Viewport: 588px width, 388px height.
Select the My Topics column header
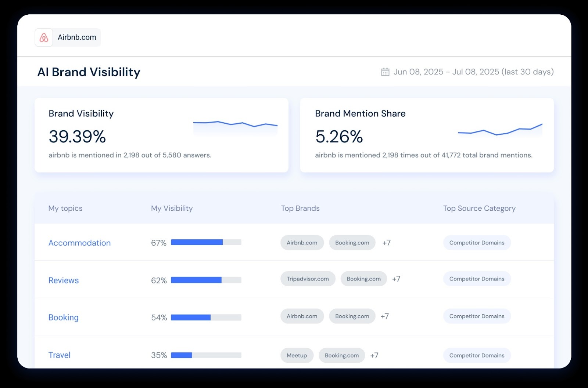(x=65, y=208)
